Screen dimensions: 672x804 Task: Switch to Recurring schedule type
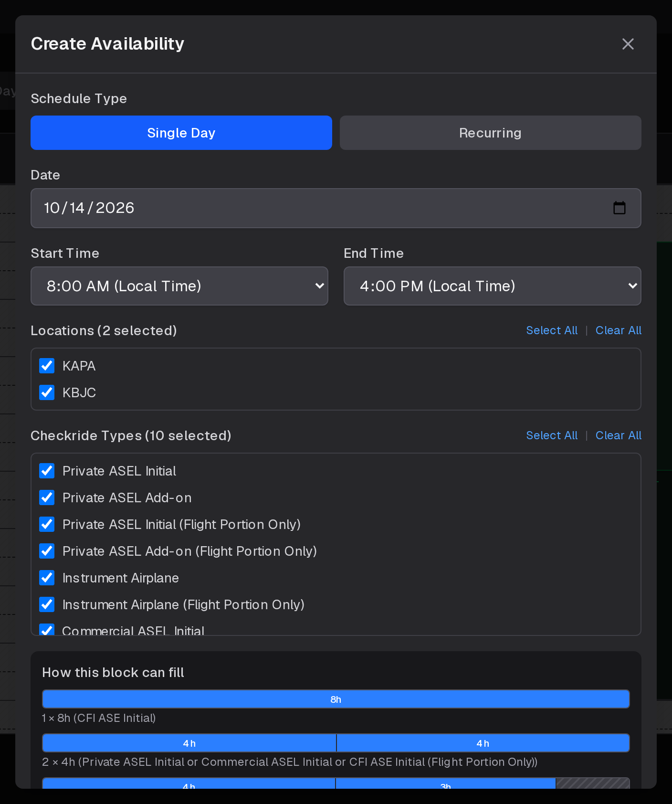[x=490, y=133]
